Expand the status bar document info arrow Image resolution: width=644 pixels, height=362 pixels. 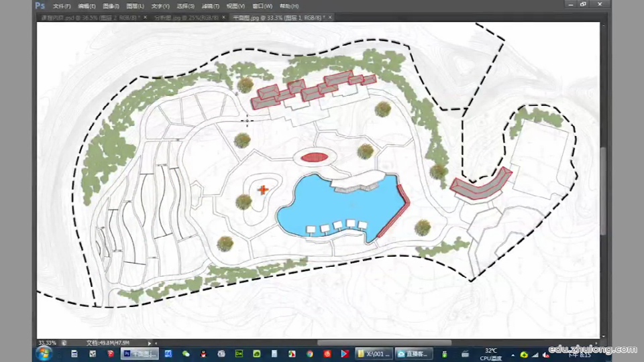[149, 343]
